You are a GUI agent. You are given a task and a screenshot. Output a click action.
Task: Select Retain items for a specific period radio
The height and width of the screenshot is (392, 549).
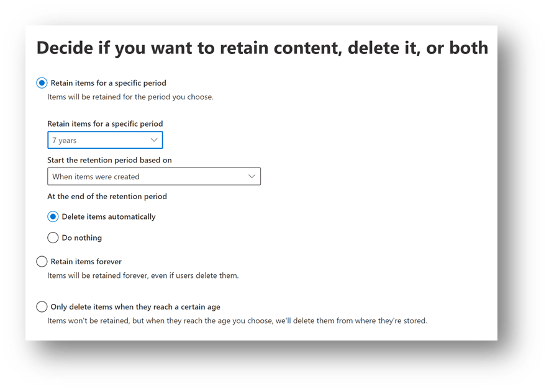pyautogui.click(x=42, y=83)
